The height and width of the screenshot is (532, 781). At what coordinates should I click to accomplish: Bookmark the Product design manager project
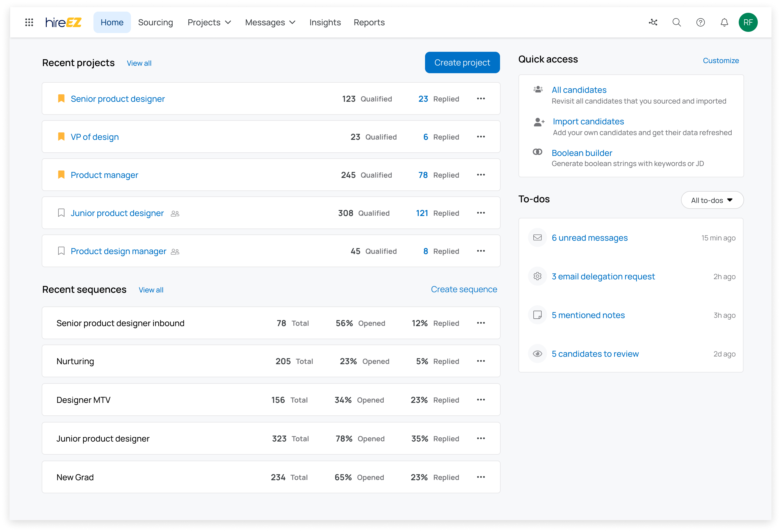click(61, 251)
